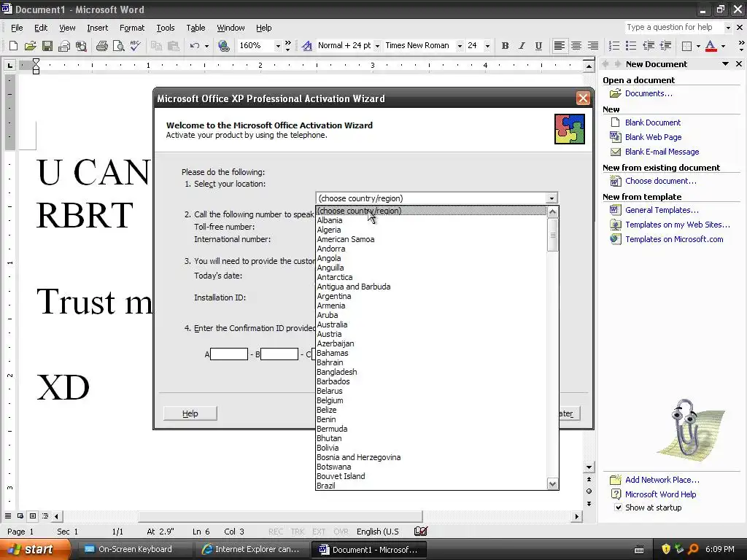This screenshot has height=560, width=747.
Task: Click the Clippy Office Assistant
Action: point(689,430)
